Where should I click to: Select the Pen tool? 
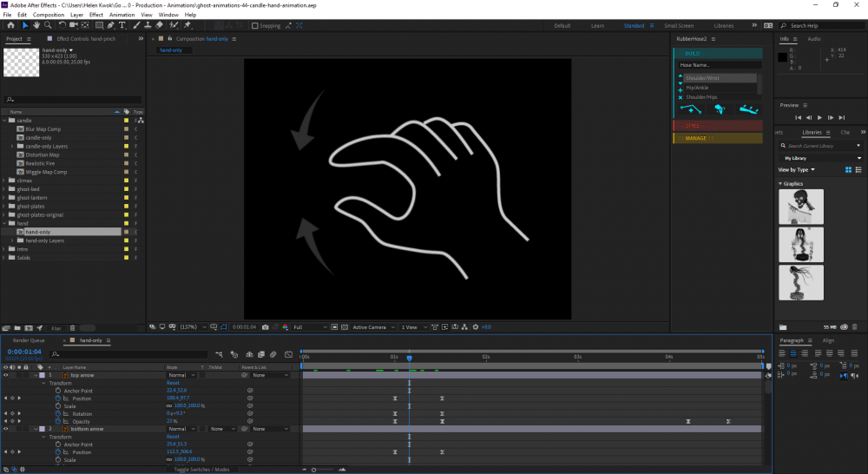[111, 25]
